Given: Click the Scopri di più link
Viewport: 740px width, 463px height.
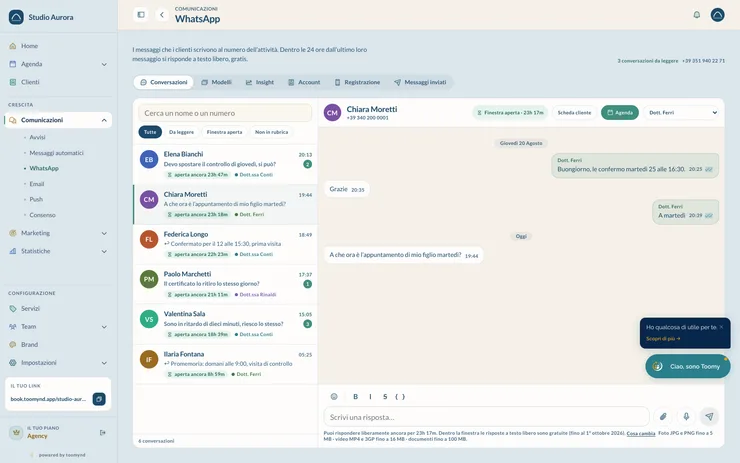Looking at the screenshot, I should (663, 338).
